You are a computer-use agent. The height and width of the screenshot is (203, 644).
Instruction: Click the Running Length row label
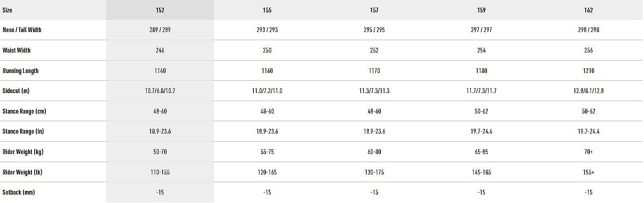[20, 71]
